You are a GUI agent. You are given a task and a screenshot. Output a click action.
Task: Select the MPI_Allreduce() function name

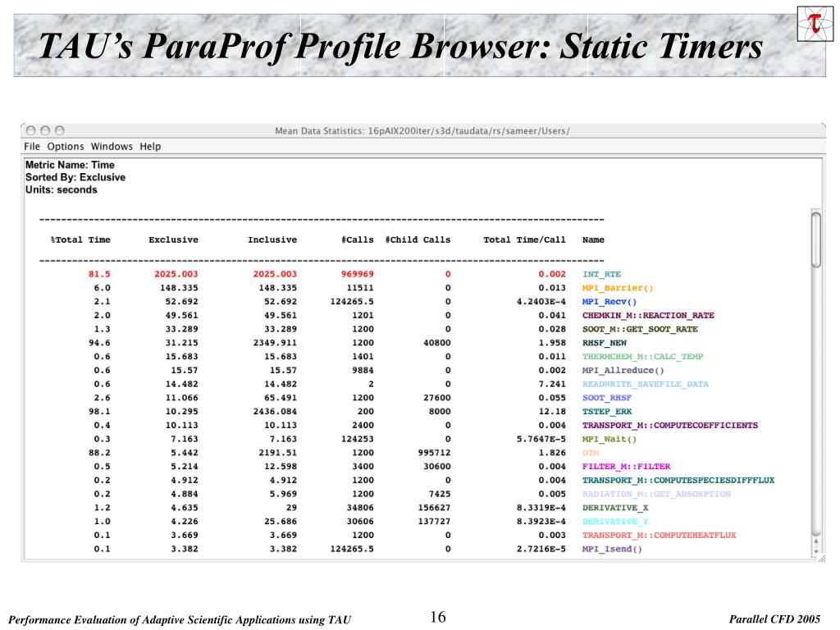[x=623, y=371]
